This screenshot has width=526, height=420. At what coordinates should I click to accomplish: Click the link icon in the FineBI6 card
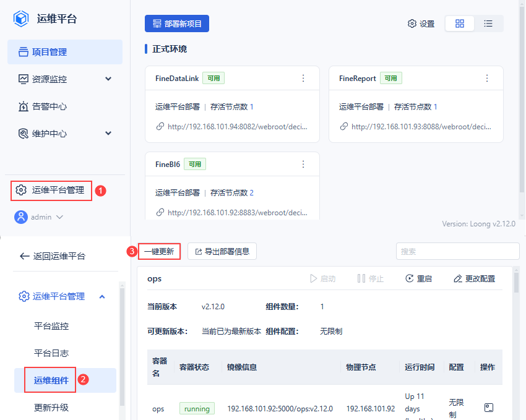[160, 212]
